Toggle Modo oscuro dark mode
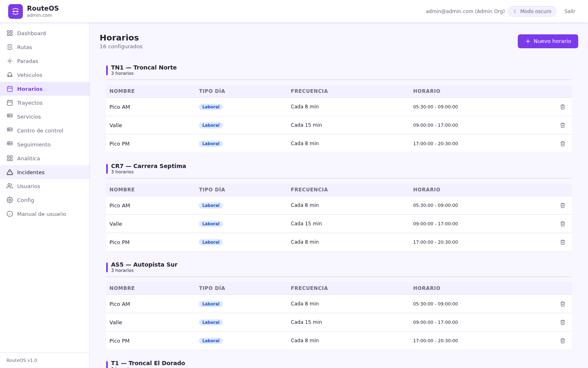The image size is (588, 368). click(x=532, y=11)
